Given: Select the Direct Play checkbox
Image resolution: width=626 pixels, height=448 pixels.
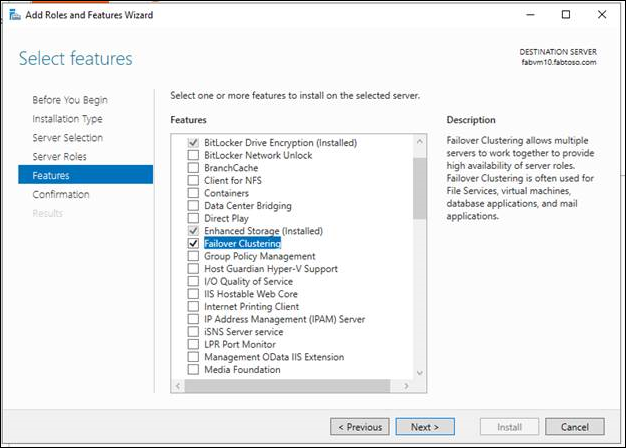Looking at the screenshot, I should click(x=194, y=218).
